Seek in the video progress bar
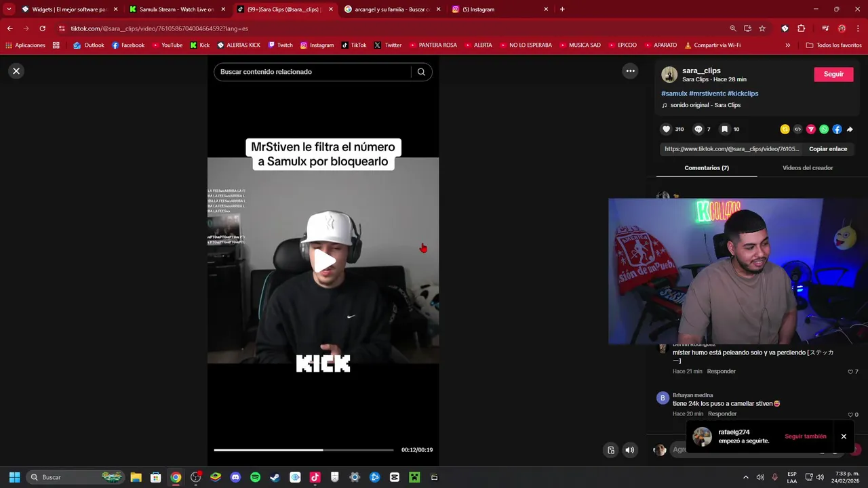 click(303, 450)
